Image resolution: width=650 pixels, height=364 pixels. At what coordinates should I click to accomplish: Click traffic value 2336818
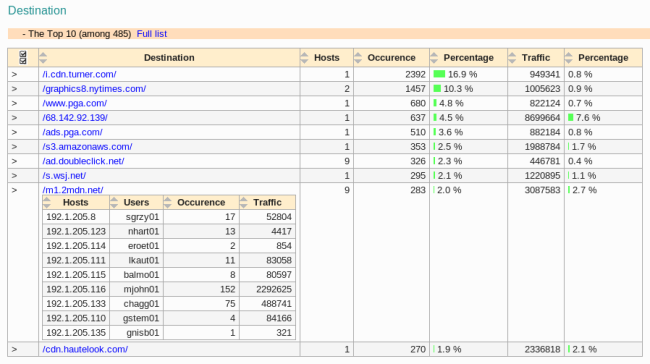click(542, 349)
